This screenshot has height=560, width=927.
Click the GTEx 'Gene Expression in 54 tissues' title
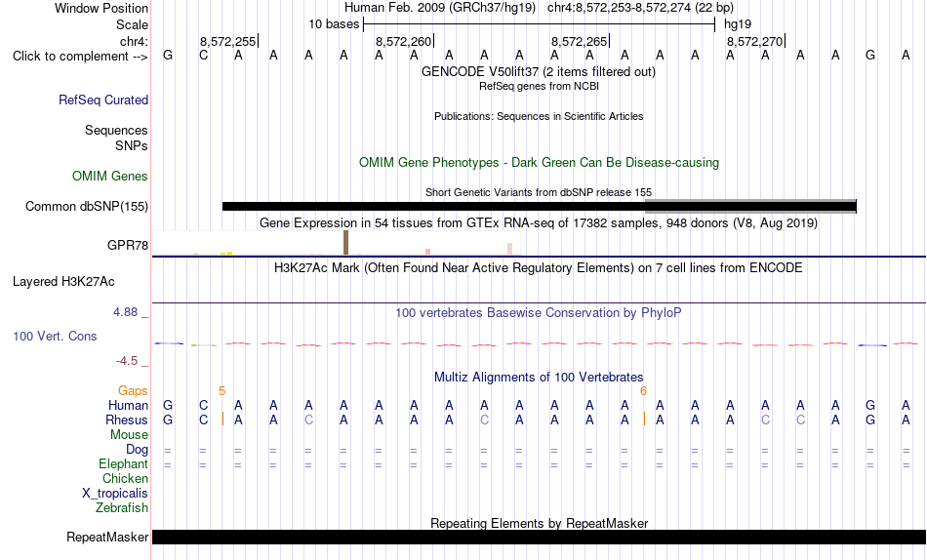[539, 223]
